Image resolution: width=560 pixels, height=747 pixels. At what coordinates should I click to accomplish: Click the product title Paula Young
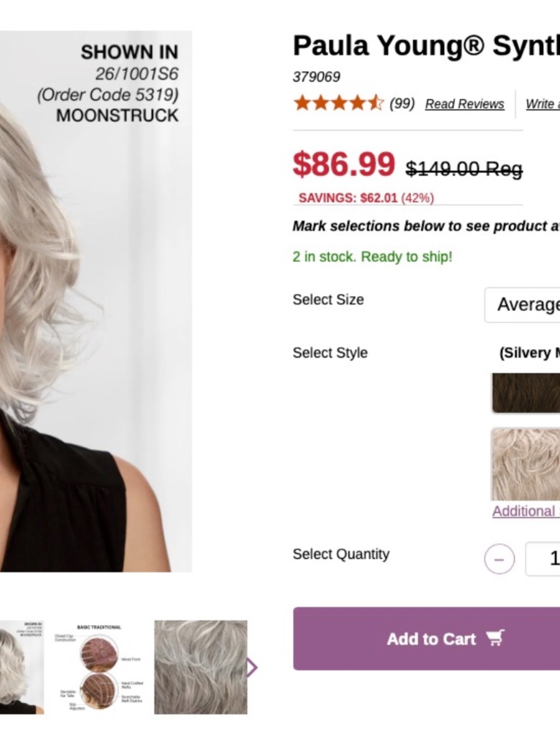pyautogui.click(x=426, y=46)
